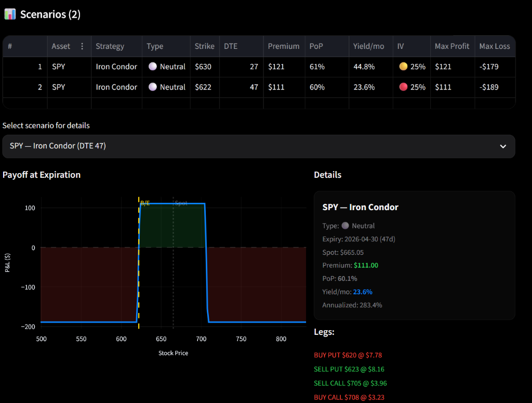Screen dimensions: 532x403
Task: Click the Yield/mo column header
Action: (x=368, y=46)
